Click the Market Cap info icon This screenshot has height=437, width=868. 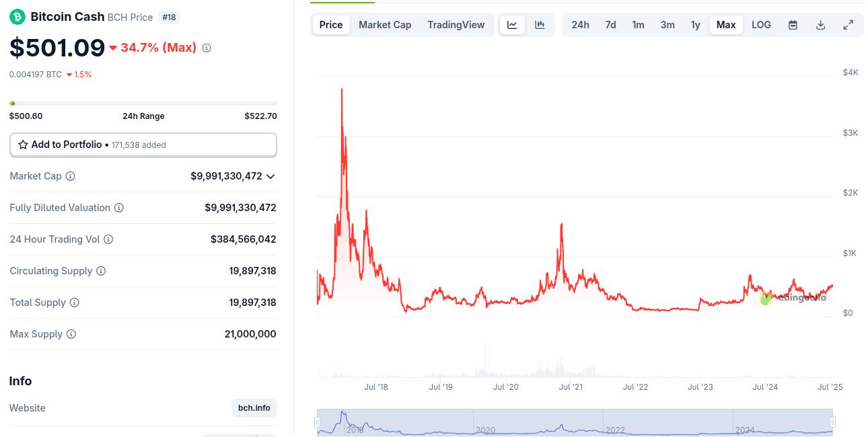tap(70, 176)
